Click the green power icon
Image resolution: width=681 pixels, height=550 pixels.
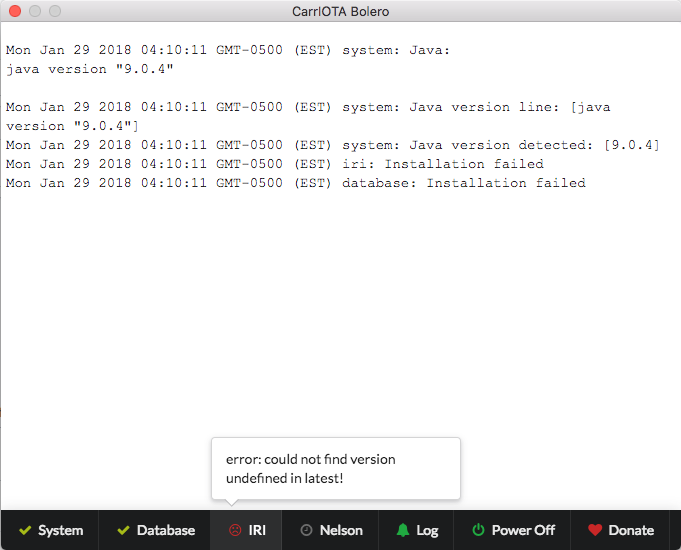pos(478,530)
